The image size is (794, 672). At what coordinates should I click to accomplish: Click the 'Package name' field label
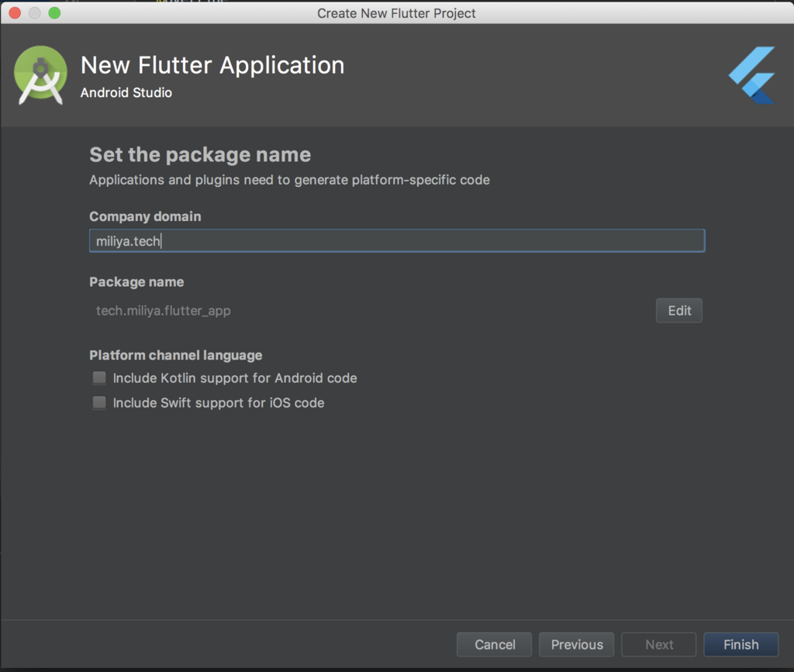click(x=136, y=282)
